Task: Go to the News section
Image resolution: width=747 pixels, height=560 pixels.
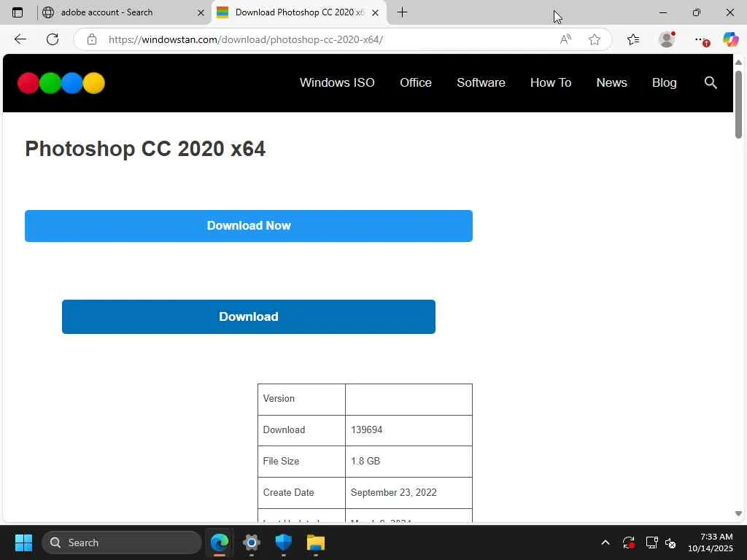Action: [612, 83]
